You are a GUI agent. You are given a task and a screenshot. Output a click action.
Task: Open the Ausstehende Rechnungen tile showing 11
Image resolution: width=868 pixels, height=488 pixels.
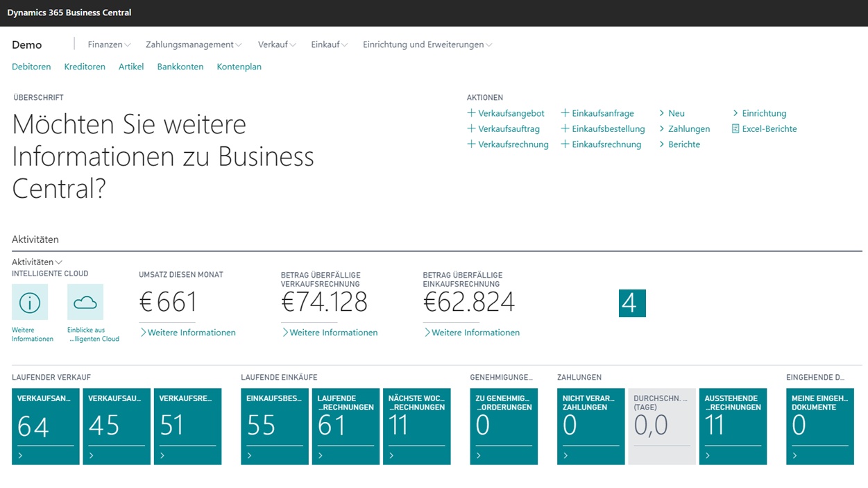click(733, 426)
